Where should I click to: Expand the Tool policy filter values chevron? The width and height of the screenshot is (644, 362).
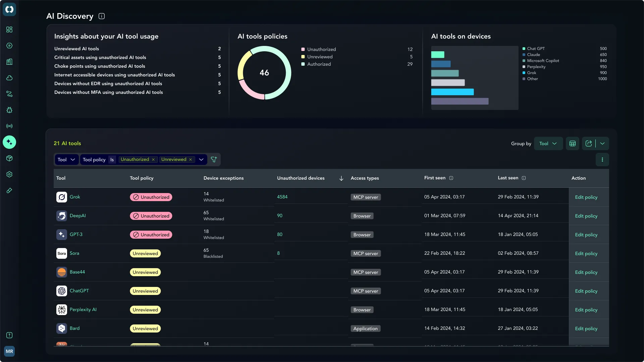(201, 160)
